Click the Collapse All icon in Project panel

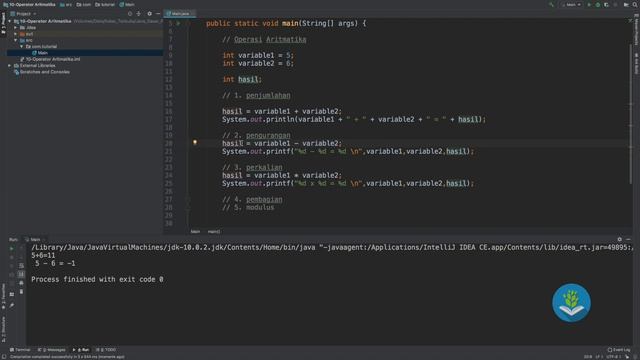pyautogui.click(x=139, y=13)
